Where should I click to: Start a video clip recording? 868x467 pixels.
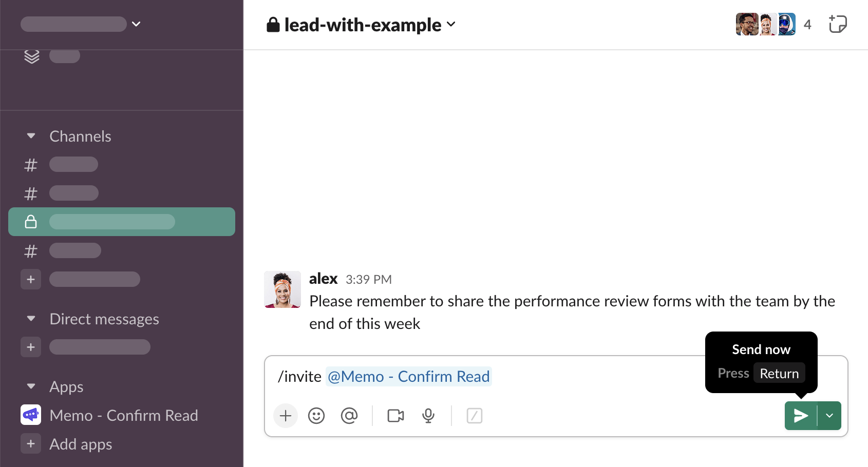click(395, 416)
